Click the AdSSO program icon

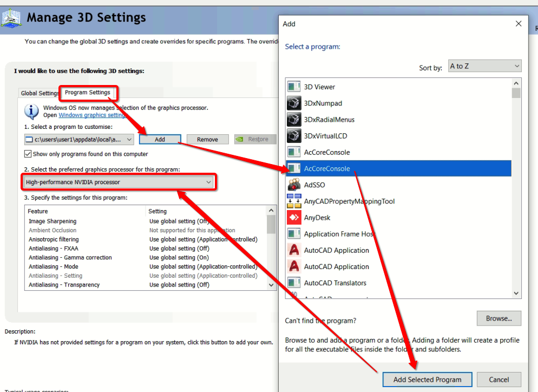[293, 184]
